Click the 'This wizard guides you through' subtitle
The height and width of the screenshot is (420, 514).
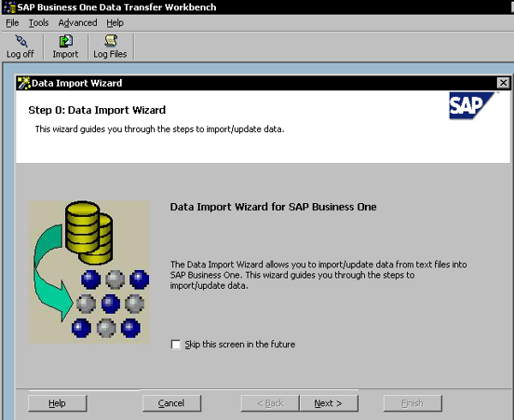click(x=159, y=129)
